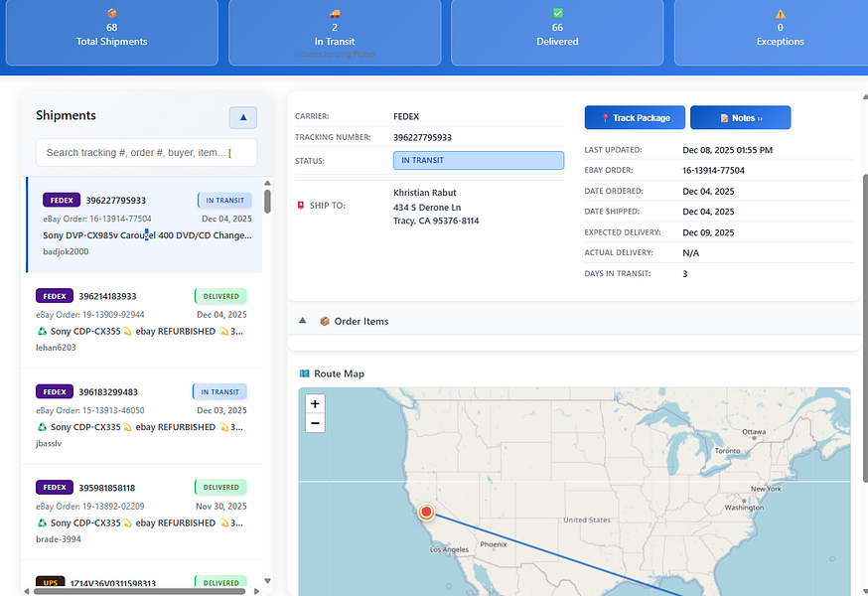Click recipient name Khristian Rabut
The width and height of the screenshot is (868, 596).
[425, 193]
